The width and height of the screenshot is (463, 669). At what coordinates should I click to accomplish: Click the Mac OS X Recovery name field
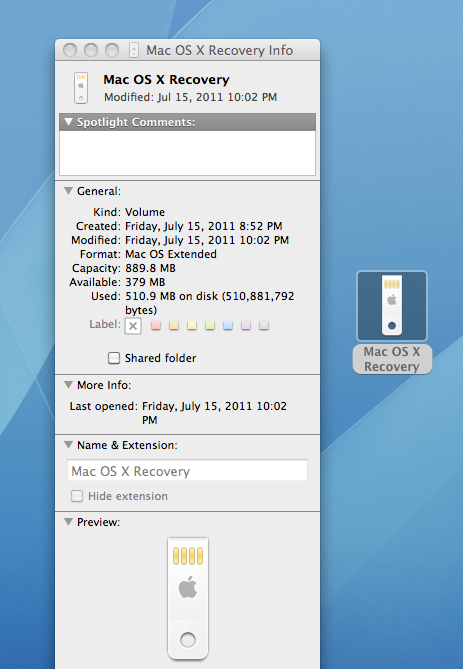(x=187, y=471)
